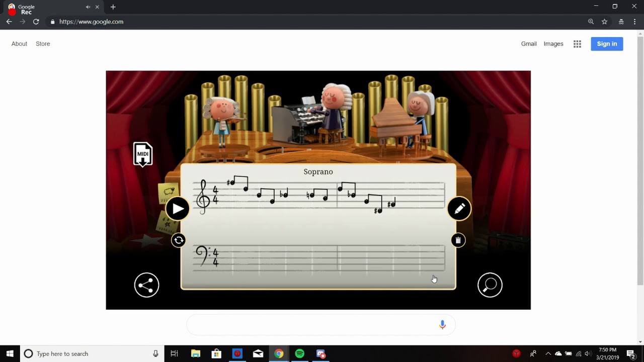644x362 pixels.
Task: Open Google Images link
Action: [553, 44]
